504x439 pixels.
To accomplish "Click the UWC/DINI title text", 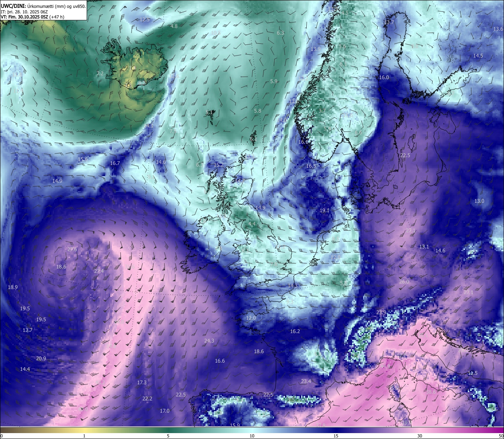I will [x=13, y=6].
